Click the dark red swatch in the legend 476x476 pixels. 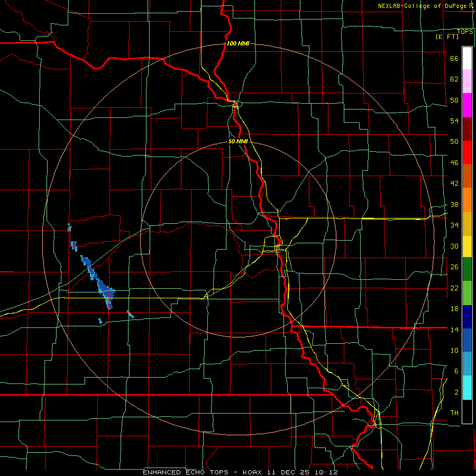tap(467, 129)
